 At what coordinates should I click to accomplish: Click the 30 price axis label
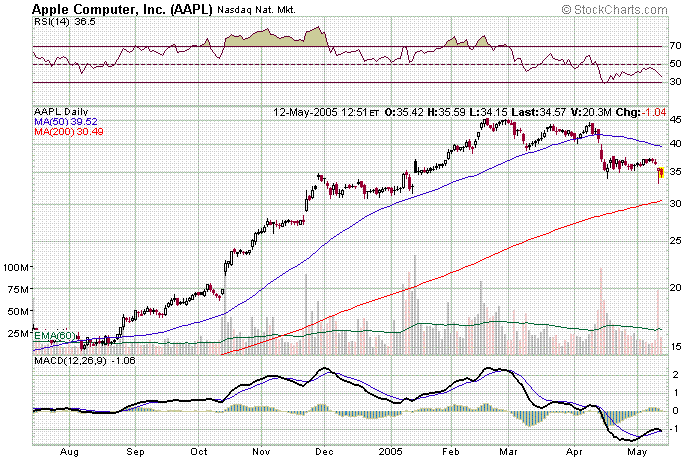click(675, 204)
